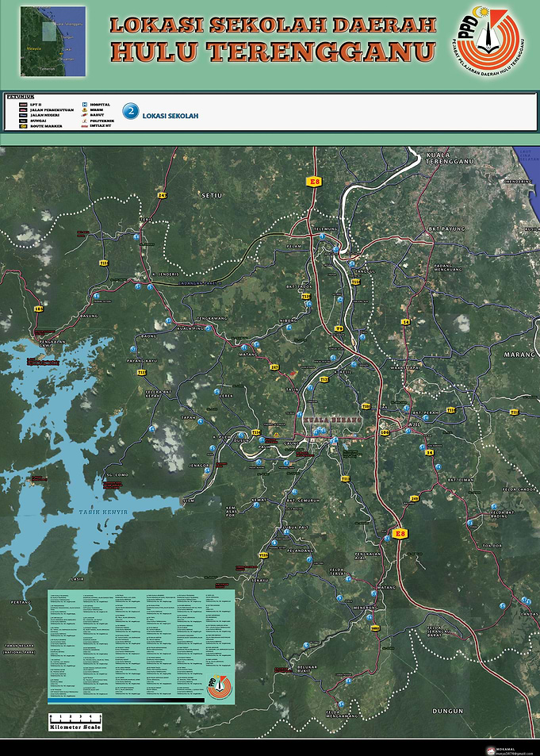Click the BKT. GEMURUH label
Screen dimensions: 540x756
[x=303, y=501]
